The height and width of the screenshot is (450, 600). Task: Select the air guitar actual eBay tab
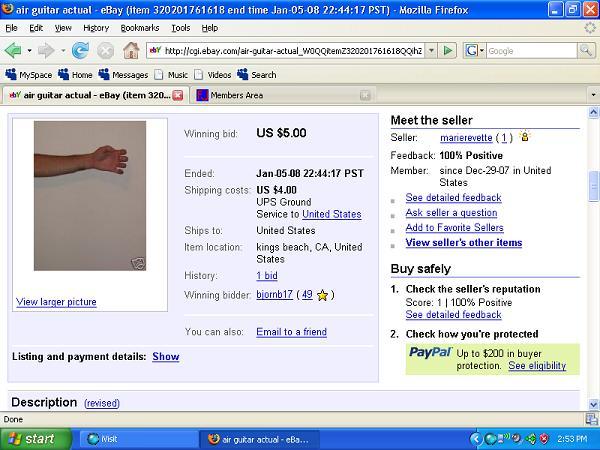(x=96, y=95)
